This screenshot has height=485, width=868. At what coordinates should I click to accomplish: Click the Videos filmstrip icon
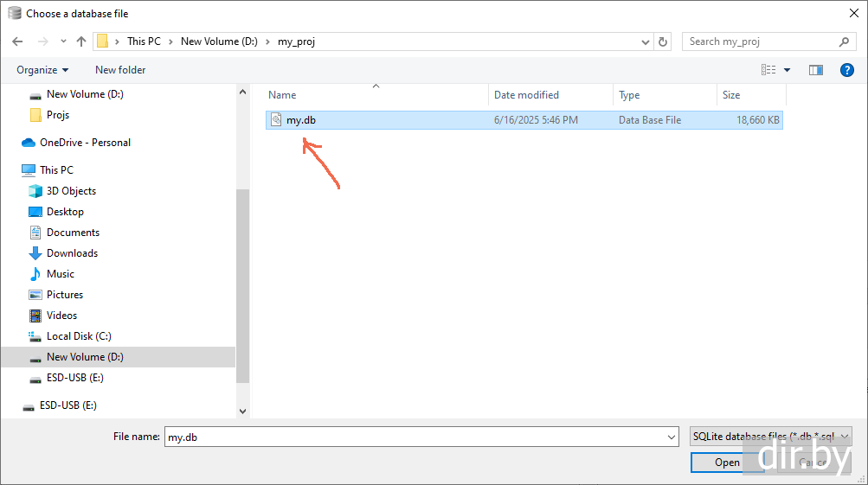(x=35, y=316)
